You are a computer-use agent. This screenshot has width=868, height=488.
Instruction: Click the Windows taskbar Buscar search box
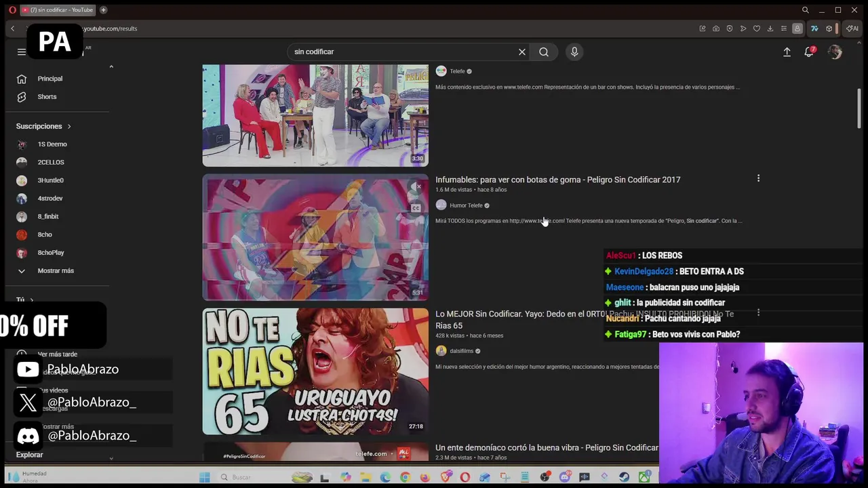(258, 477)
